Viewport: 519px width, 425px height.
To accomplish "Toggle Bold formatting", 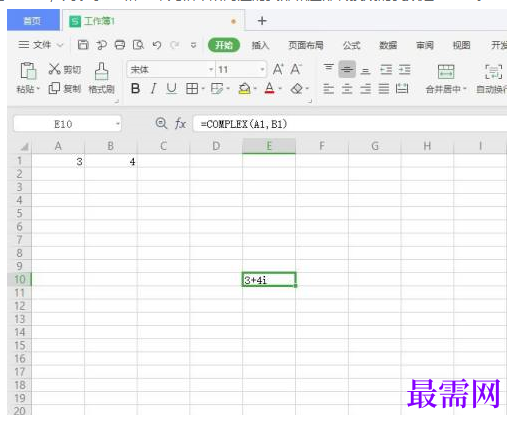I will [x=135, y=89].
